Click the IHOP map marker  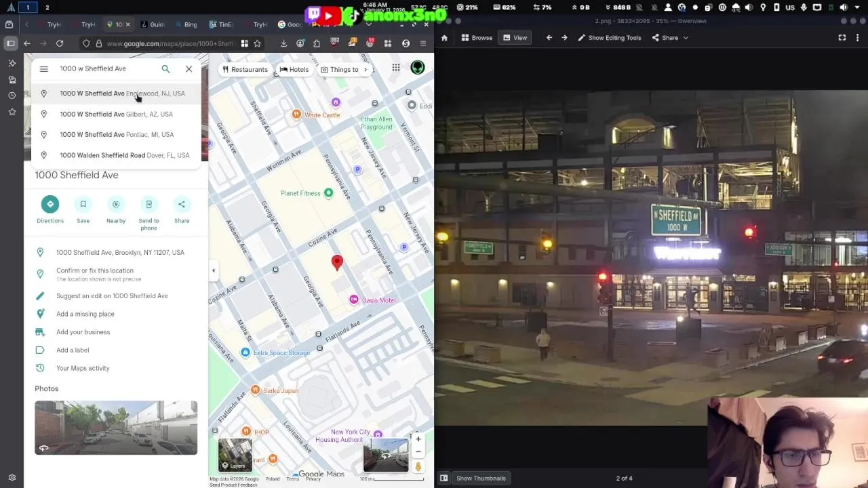246,432
